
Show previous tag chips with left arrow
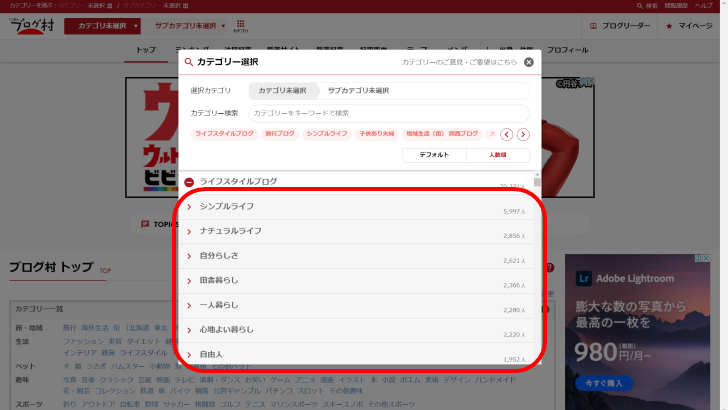coord(507,135)
